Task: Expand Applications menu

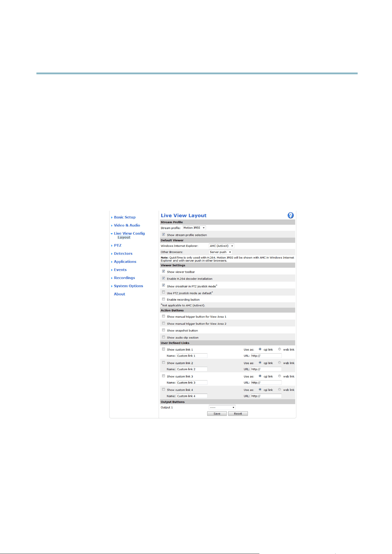Action: tap(125, 262)
